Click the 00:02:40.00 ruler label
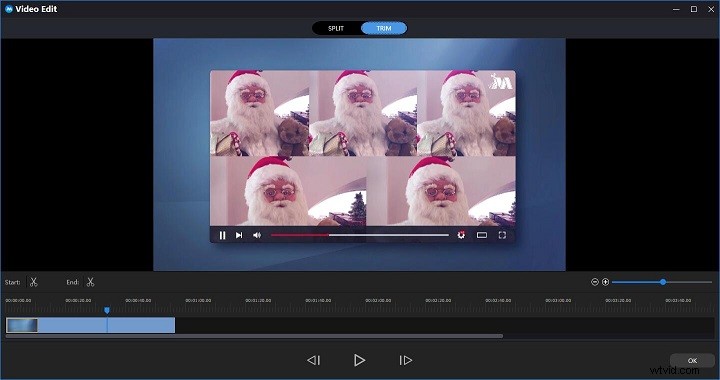This screenshot has height=380, width=720. (498, 301)
